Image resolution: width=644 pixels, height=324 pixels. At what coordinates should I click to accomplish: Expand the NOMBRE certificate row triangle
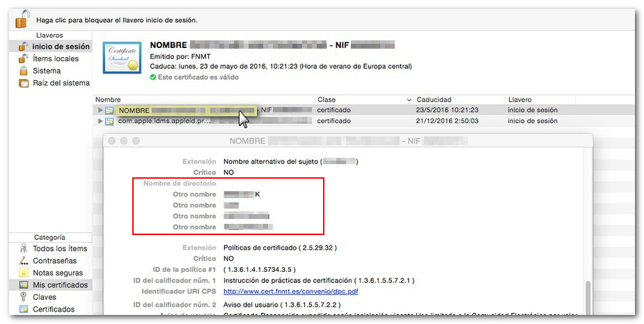click(x=100, y=111)
